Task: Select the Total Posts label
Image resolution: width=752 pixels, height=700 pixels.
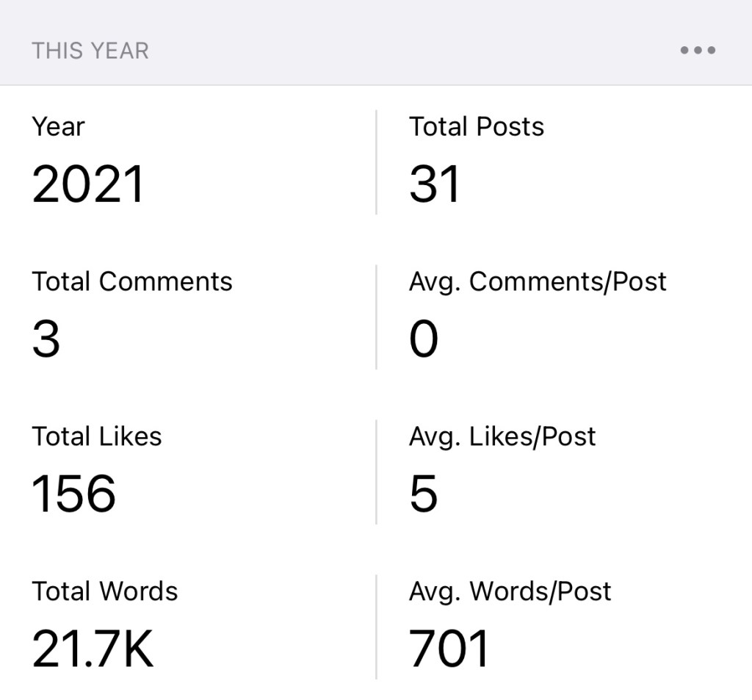Action: coord(477,127)
